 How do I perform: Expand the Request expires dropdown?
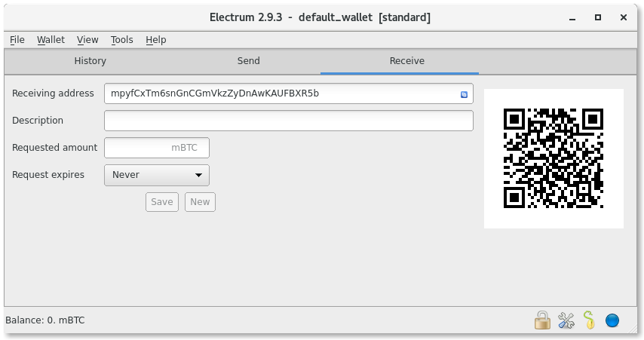click(x=157, y=175)
